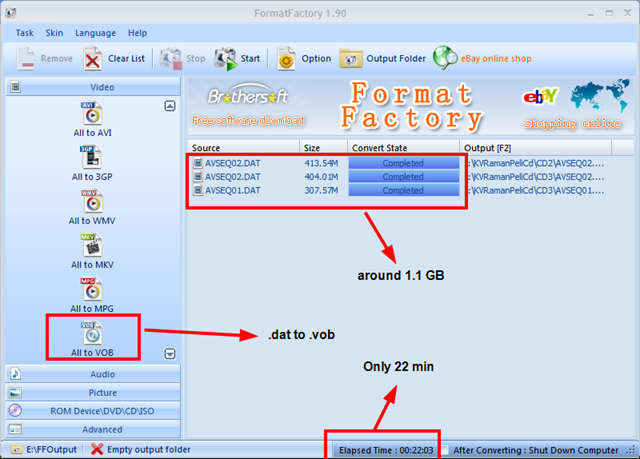Click file icon of 413.54M AVSEQ02.DAT row
Image resolution: width=640 pixels, height=459 pixels.
198,163
